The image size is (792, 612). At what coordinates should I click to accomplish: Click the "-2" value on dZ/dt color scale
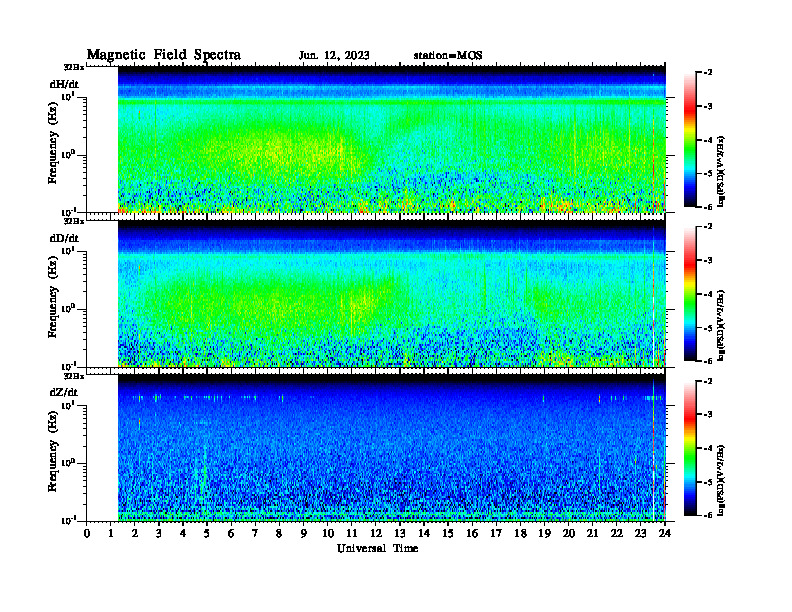pos(708,381)
